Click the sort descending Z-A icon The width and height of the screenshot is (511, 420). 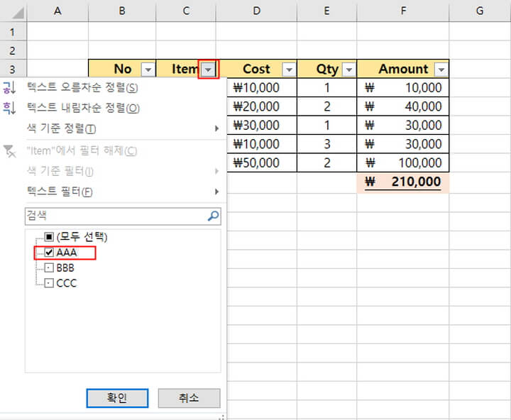coord(9,108)
